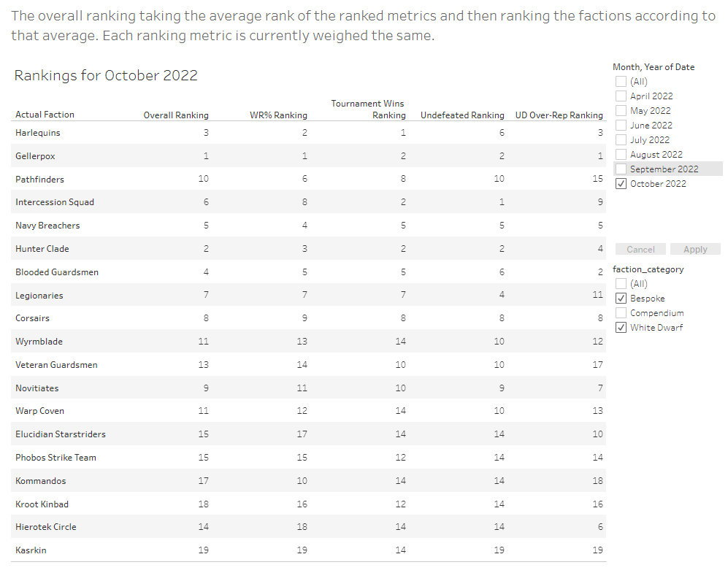Enable the May 2022 filter checkbox
728x573 pixels.
coord(621,111)
